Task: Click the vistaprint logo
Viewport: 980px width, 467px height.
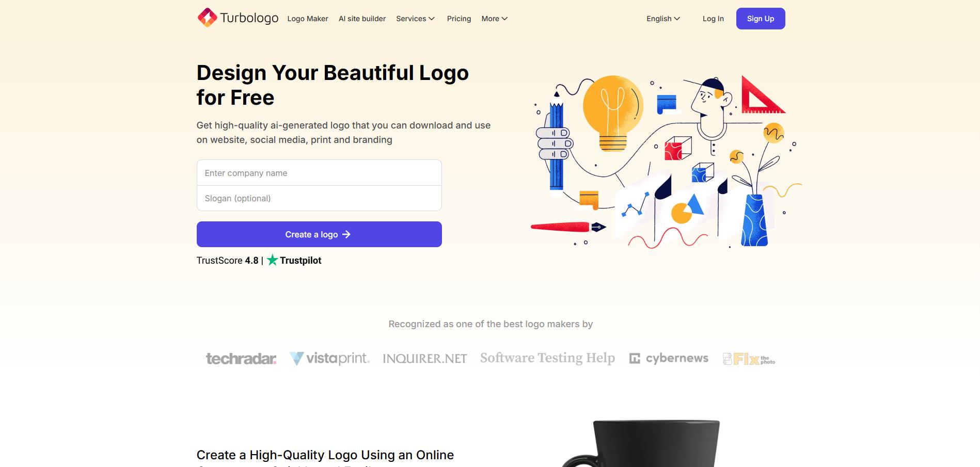Action: [329, 358]
